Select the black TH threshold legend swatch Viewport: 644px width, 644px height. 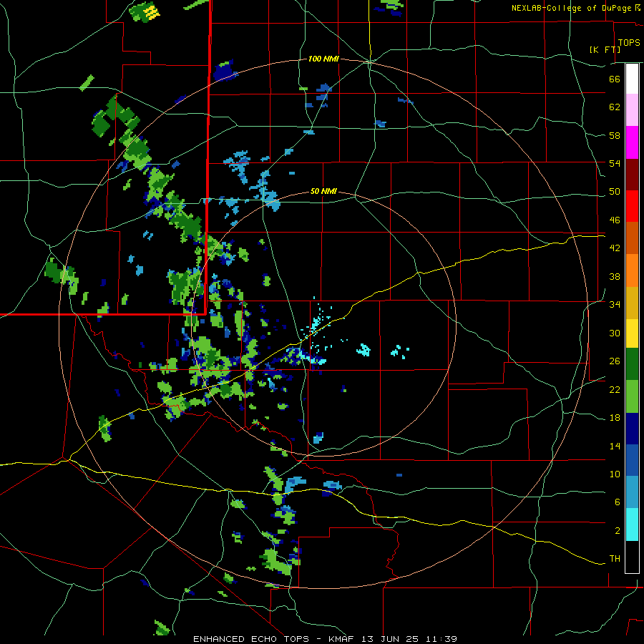[x=632, y=557]
